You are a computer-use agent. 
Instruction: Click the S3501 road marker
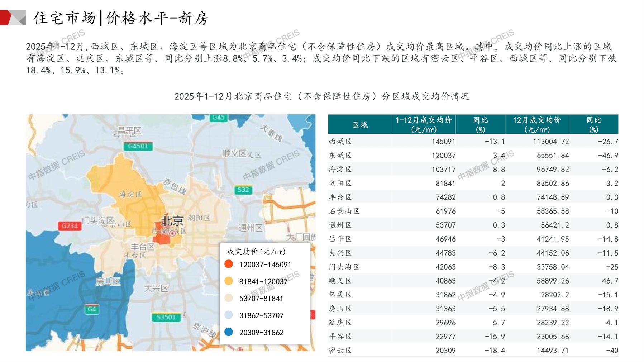click(x=166, y=317)
